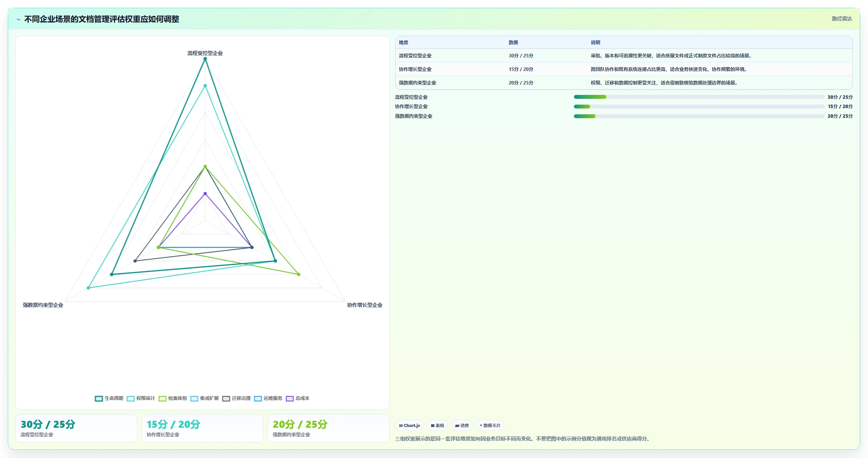Click the top radar vertex data point
868x458 pixels.
205,59
